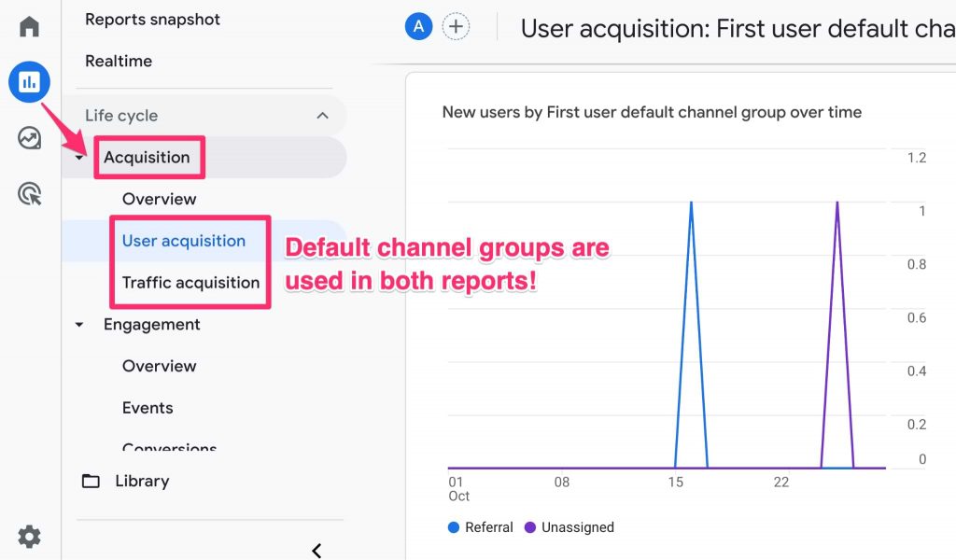The width and height of the screenshot is (956, 560).
Task: Open the Events report under Engagement
Action: point(146,408)
